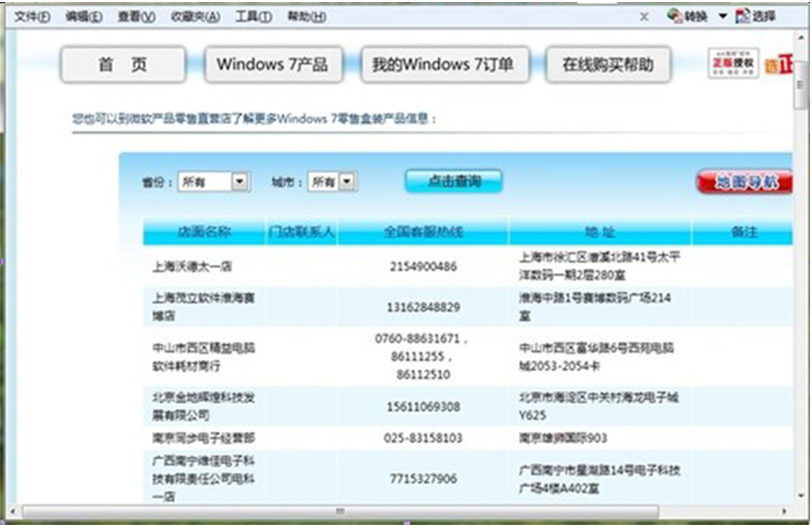812x525 pixels.
Task: Select address 中山市西区富华路6号西苑电脑城
Action: 596,357
